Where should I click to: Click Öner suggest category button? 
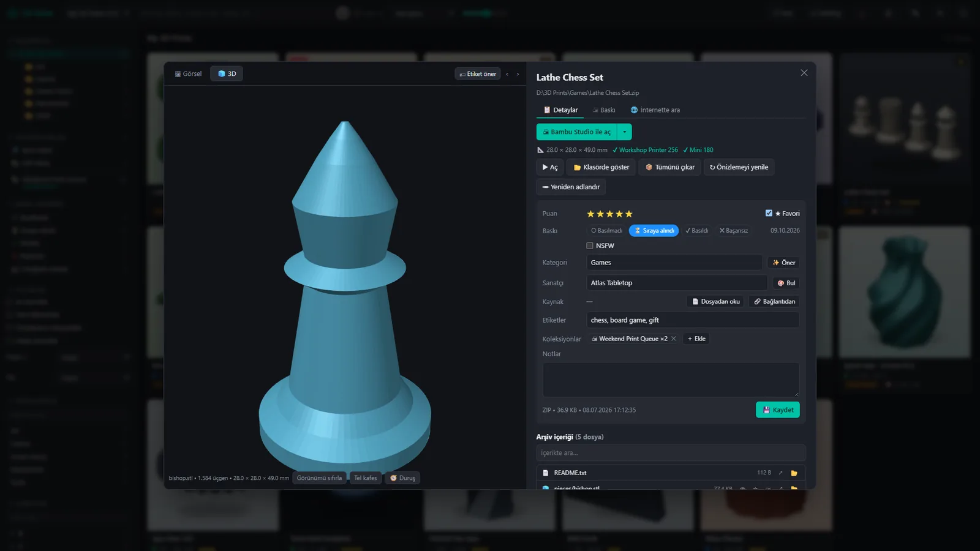coord(783,263)
